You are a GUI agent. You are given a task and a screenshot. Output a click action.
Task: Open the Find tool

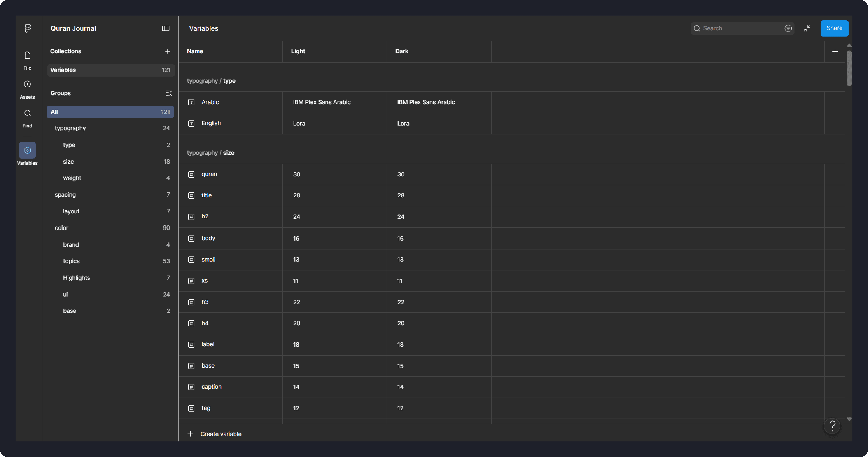[27, 119]
